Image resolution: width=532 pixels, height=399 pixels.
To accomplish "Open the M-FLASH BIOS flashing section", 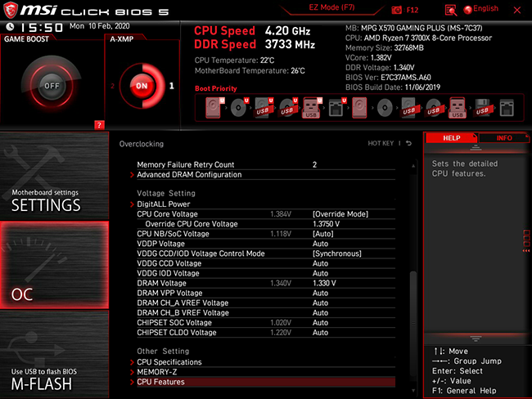I will pyautogui.click(x=54, y=354).
